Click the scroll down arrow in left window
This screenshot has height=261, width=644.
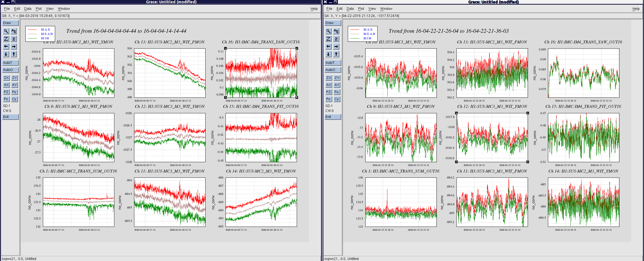click(x=6, y=54)
